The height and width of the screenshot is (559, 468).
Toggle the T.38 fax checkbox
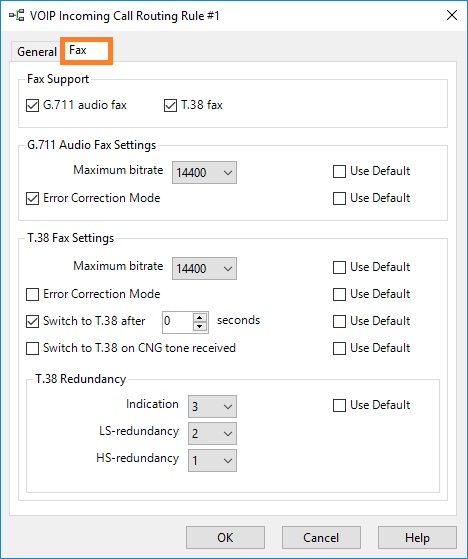(x=170, y=106)
